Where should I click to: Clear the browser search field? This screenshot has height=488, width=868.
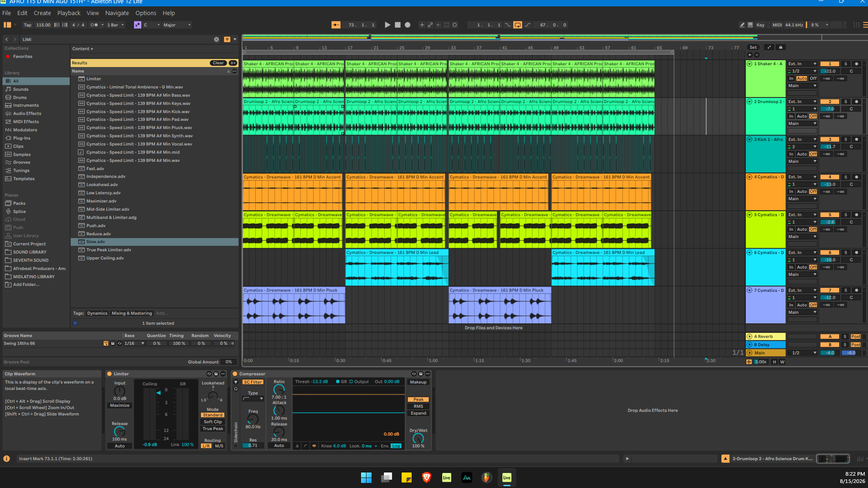217,40
